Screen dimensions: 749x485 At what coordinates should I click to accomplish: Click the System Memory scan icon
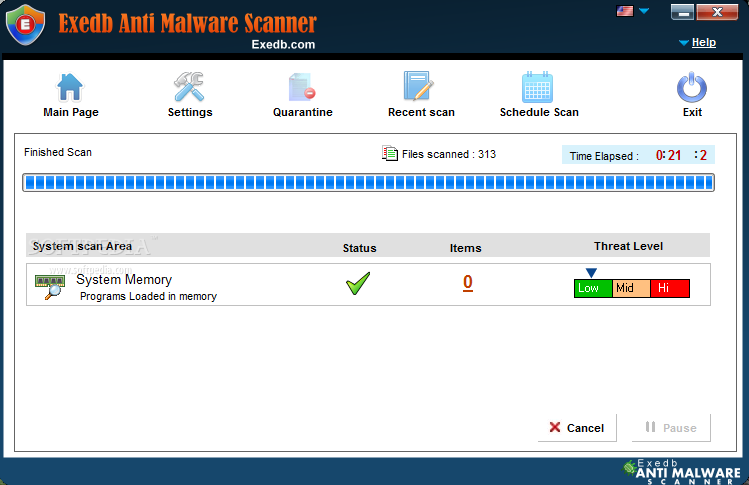[50, 286]
